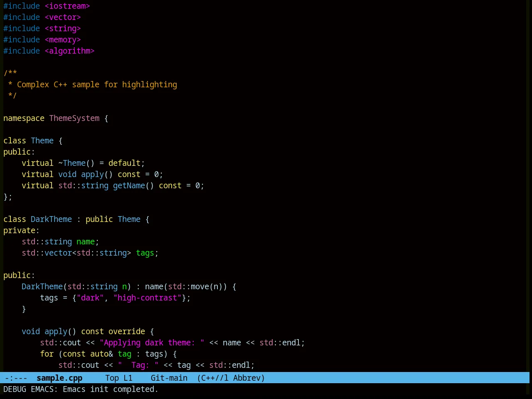Click 'endl' on the Tag output line
Viewport: 532px width, 399px height.
[x=241, y=365]
